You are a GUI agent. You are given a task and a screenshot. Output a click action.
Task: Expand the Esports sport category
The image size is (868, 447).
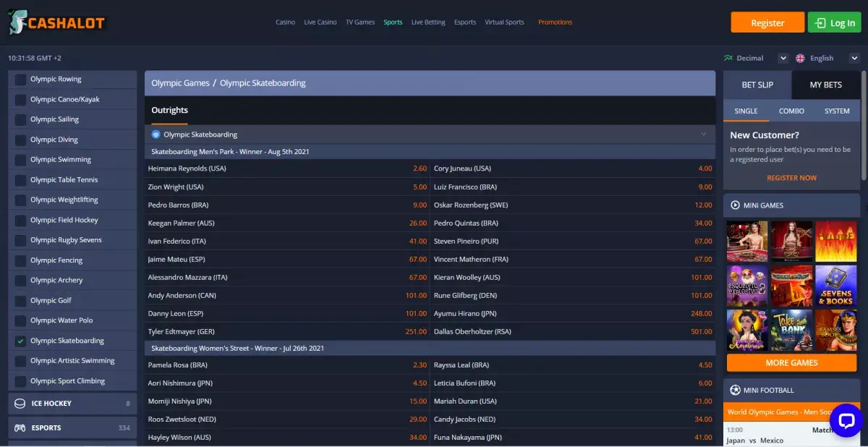(72, 428)
